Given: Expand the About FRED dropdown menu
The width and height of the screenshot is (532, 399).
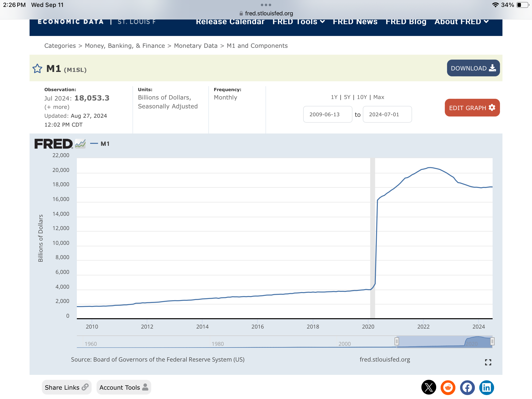Looking at the screenshot, I should (461, 22).
